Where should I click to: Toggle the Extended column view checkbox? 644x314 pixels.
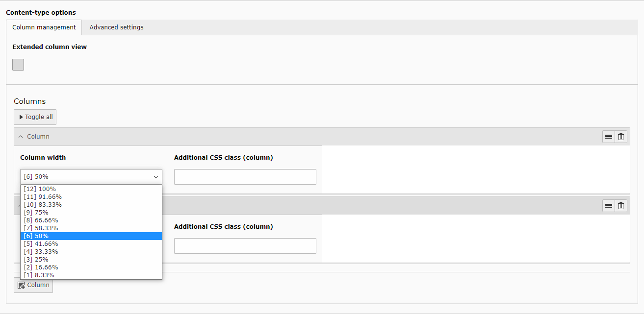(18, 65)
